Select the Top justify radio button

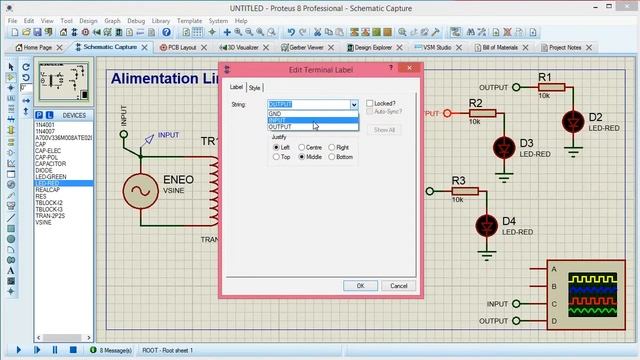coord(276,157)
